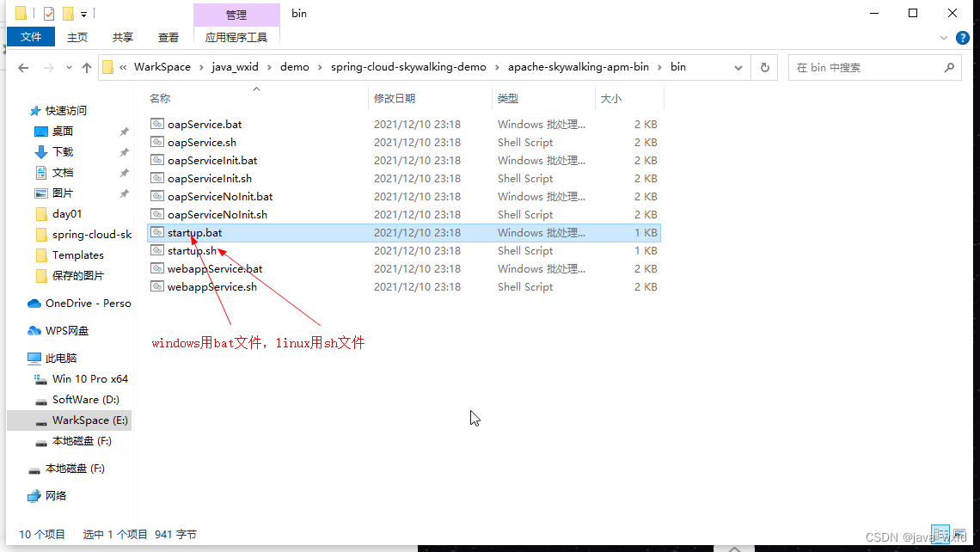Sort files by 名称 column header
The height and width of the screenshot is (552, 980).
pos(159,98)
